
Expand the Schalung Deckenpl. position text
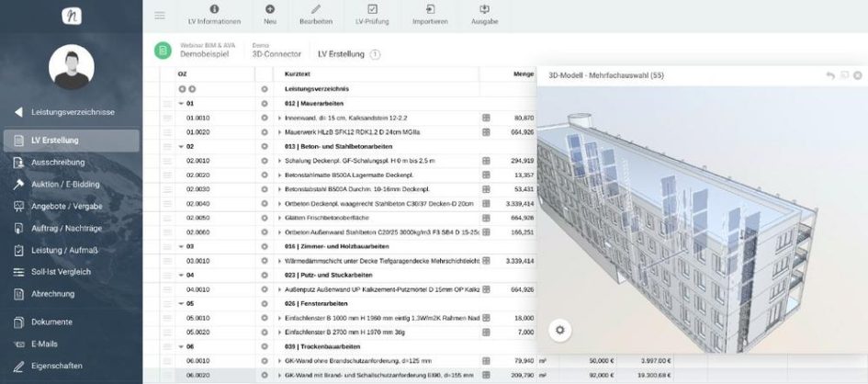pos(279,161)
